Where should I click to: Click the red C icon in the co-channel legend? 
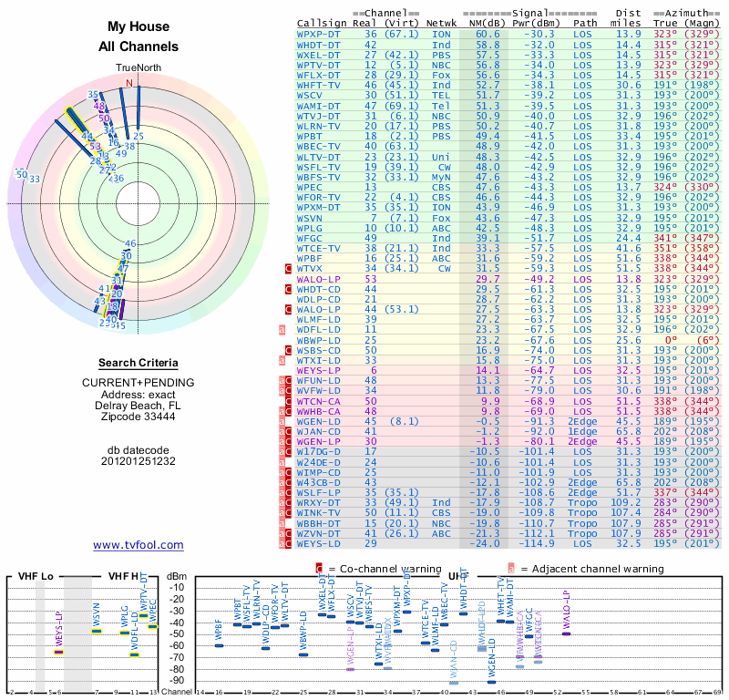pos(319,569)
